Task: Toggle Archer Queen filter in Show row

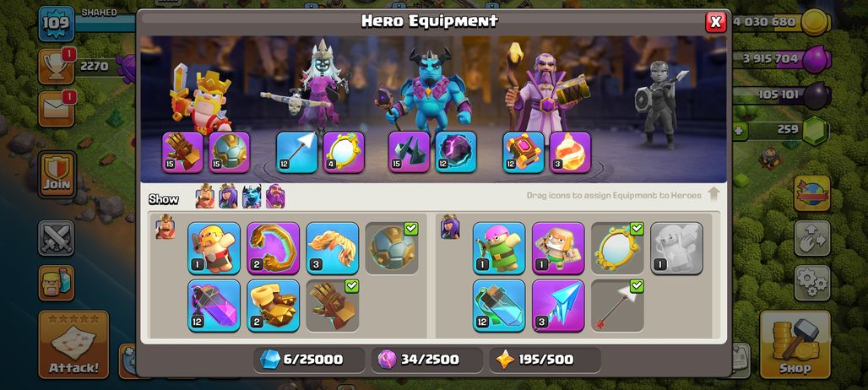Action: pos(228,197)
